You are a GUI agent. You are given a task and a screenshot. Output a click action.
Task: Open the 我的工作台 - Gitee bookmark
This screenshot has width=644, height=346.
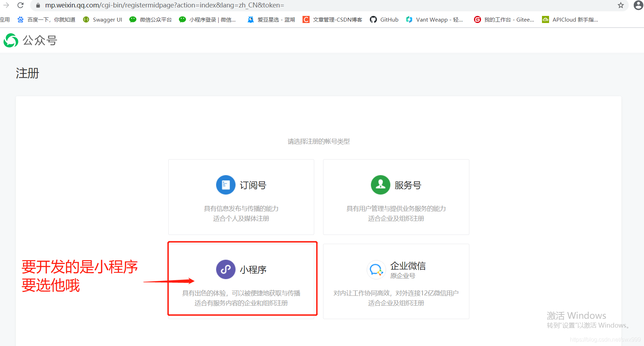pyautogui.click(x=504, y=20)
